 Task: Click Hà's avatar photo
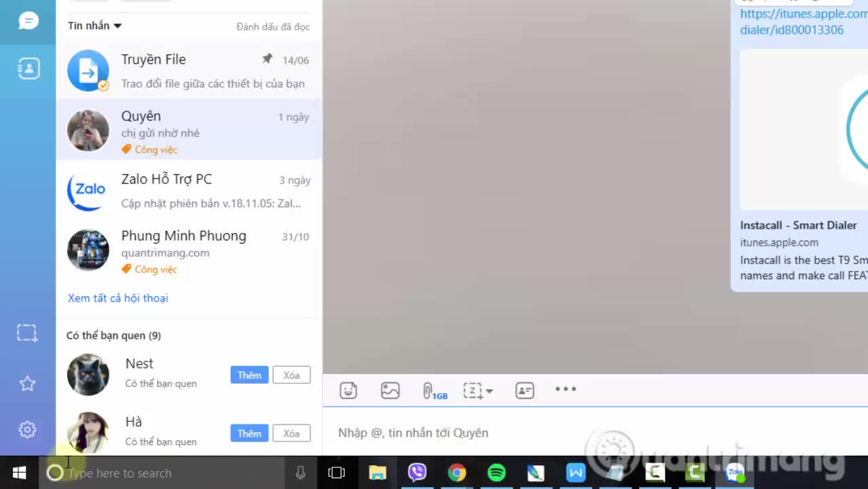(x=88, y=433)
